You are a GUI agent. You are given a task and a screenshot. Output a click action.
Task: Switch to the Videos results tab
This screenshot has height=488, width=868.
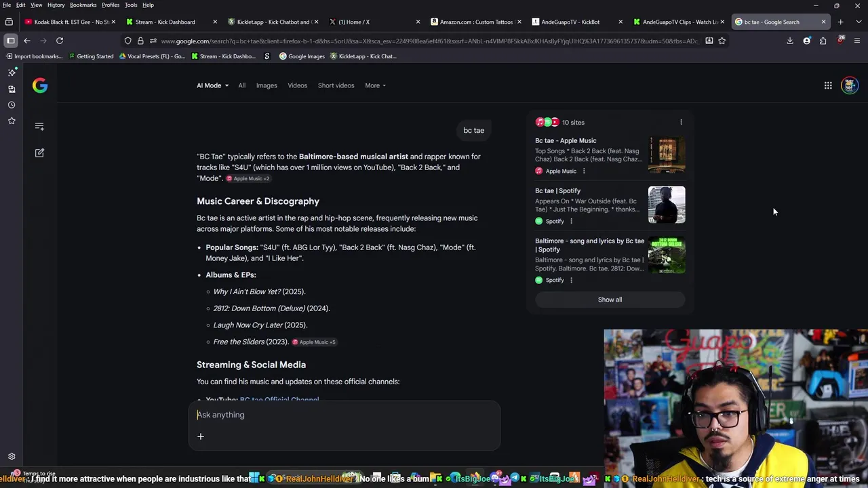[297, 85]
